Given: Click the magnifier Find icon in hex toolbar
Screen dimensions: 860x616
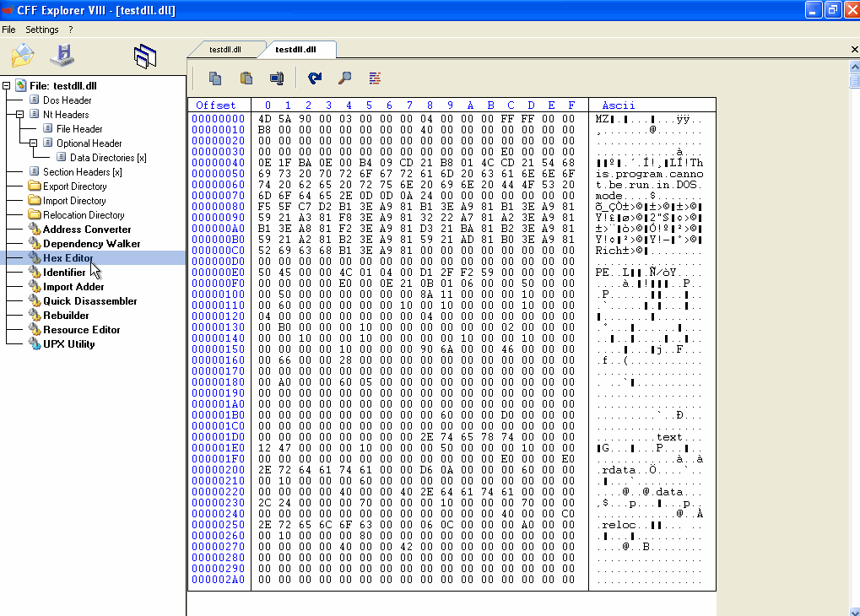Looking at the screenshot, I should [x=344, y=78].
